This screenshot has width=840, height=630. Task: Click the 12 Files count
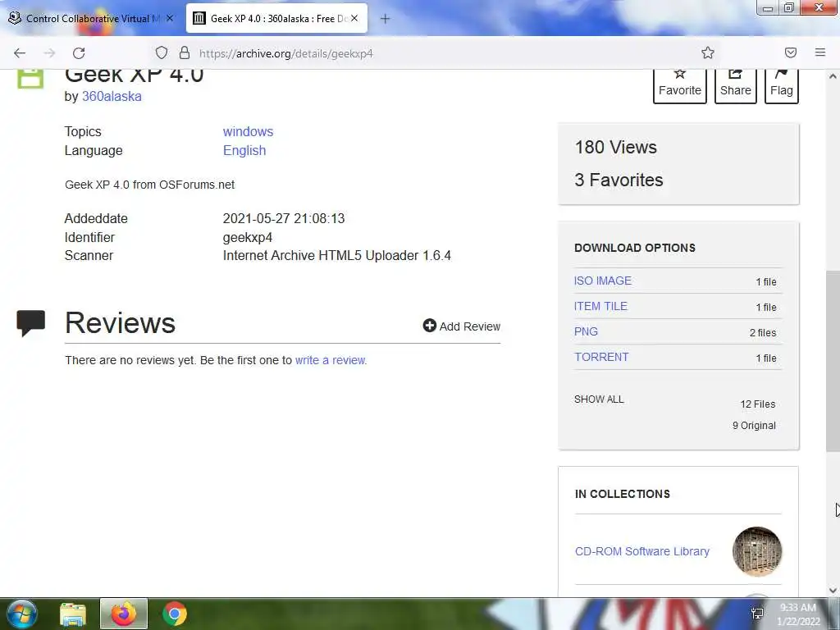pos(757,404)
